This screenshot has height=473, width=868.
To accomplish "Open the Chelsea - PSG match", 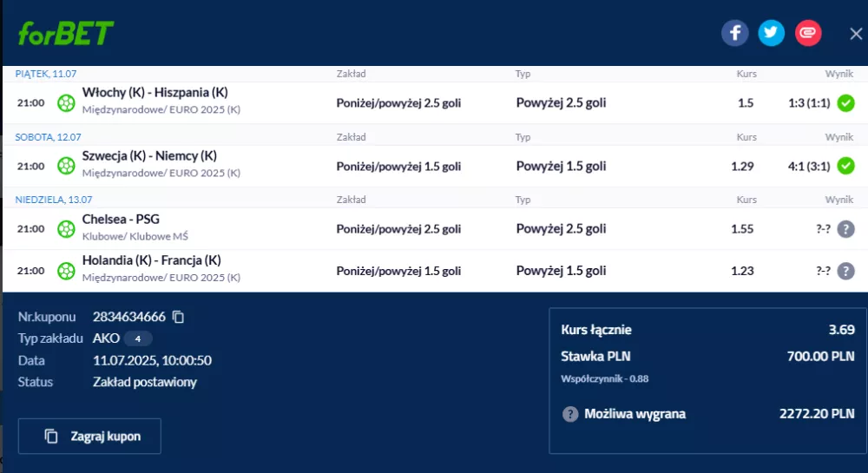I will click(x=121, y=219).
